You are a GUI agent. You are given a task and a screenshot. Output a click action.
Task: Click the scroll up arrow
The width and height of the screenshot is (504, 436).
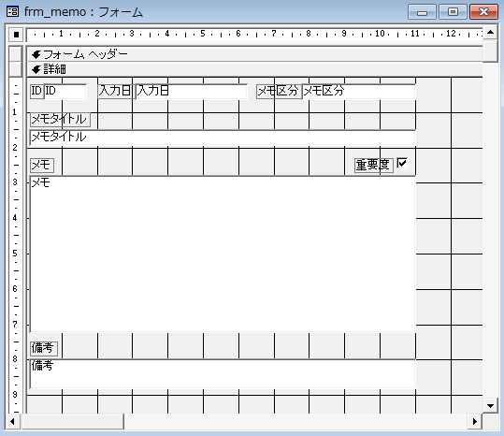pos(490,32)
